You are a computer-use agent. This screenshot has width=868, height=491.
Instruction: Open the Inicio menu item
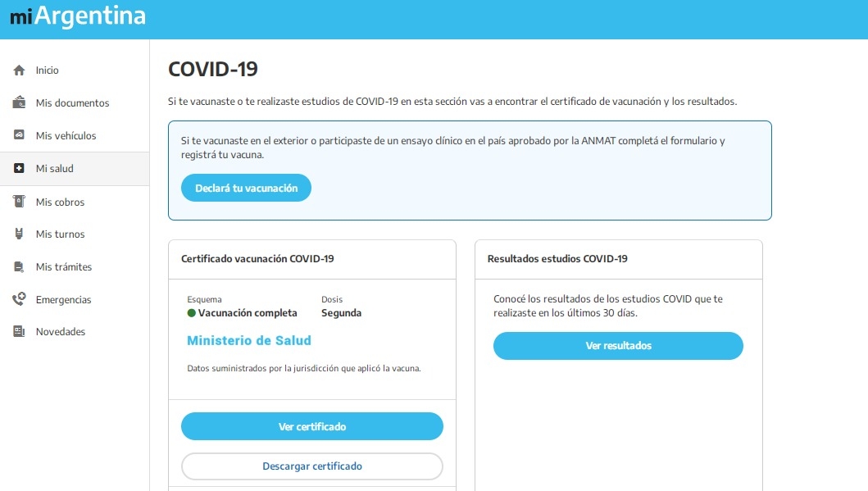click(x=48, y=70)
